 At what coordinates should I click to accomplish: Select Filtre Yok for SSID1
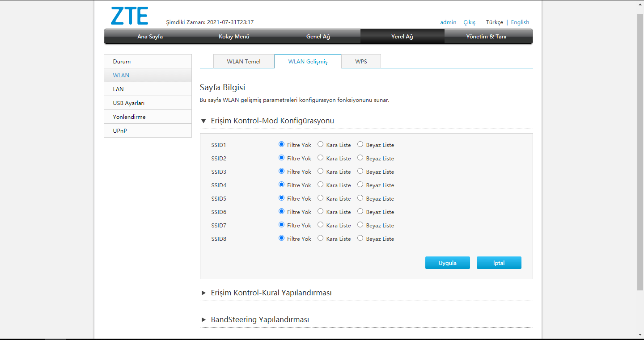(281, 144)
